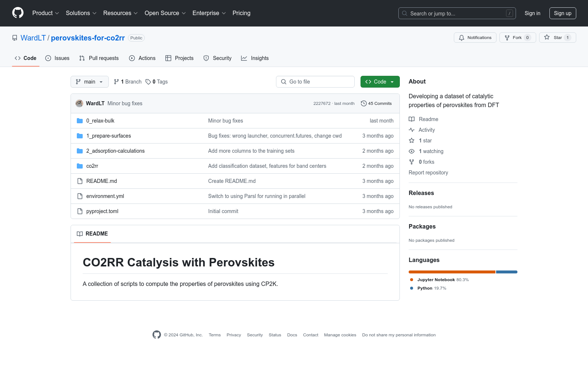Expand the Solutions menu
588x368 pixels.
(x=81, y=13)
